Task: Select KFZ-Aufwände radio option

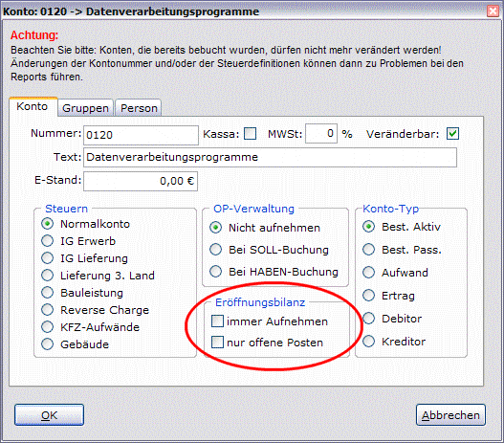Action: [x=47, y=327]
